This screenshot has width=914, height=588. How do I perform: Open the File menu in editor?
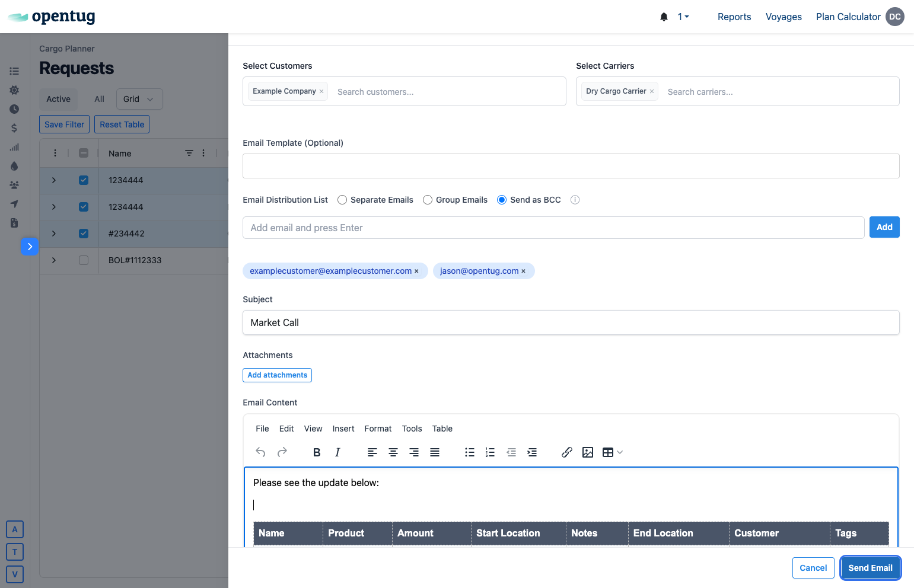point(262,429)
